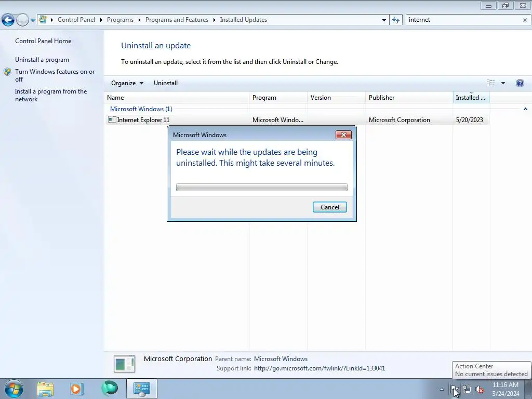Go to the Control Panel breadcrumb

tap(76, 20)
